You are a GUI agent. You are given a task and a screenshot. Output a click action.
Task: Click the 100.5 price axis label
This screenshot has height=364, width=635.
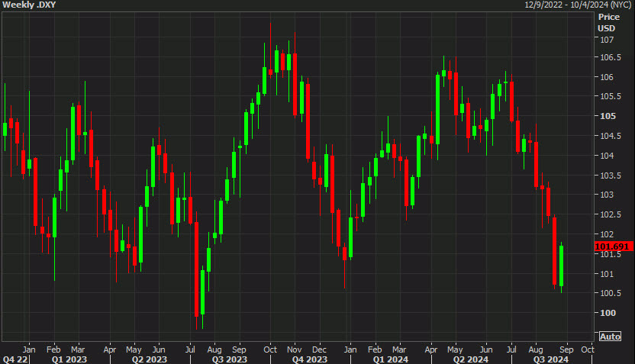coord(611,293)
